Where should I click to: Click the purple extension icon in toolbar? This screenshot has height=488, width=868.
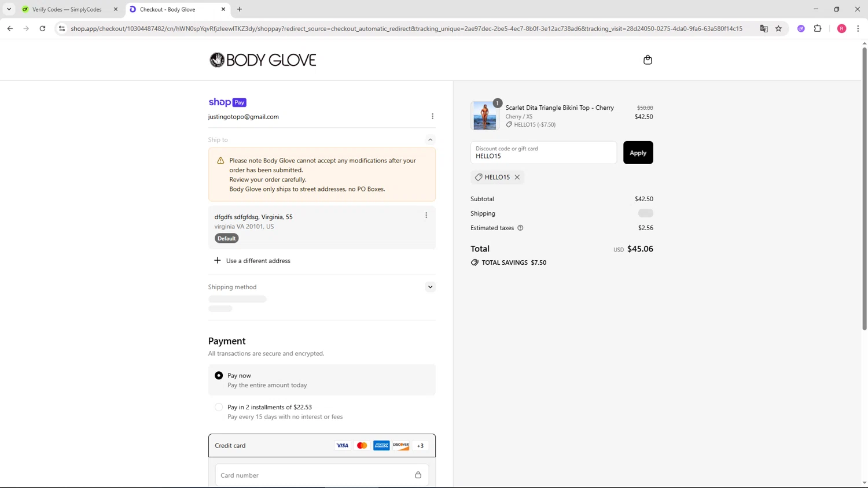(x=801, y=28)
